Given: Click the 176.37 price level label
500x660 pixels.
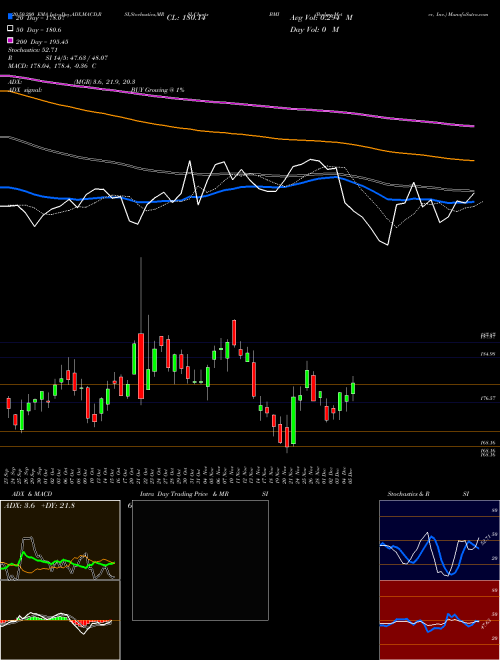Looking at the screenshot, I should (488, 398).
